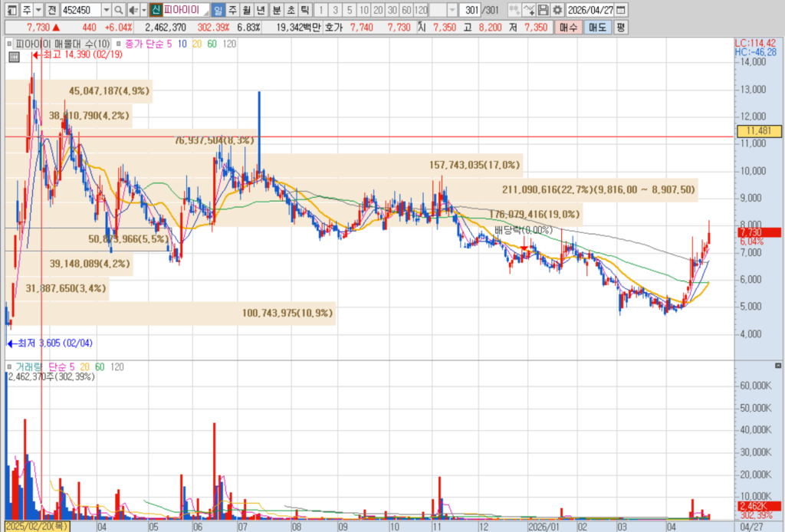Click the volume panel corner maximize icon
This screenshot has width=785, height=532.
click(x=777, y=366)
